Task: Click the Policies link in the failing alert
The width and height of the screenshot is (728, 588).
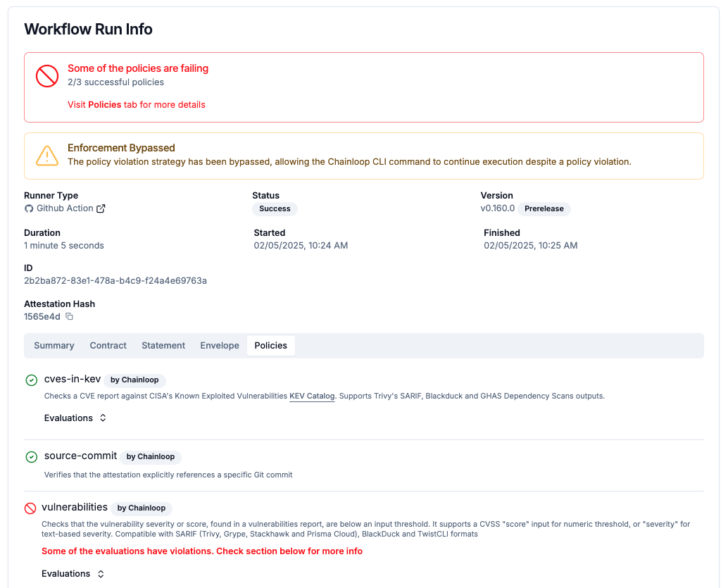Action: point(105,105)
